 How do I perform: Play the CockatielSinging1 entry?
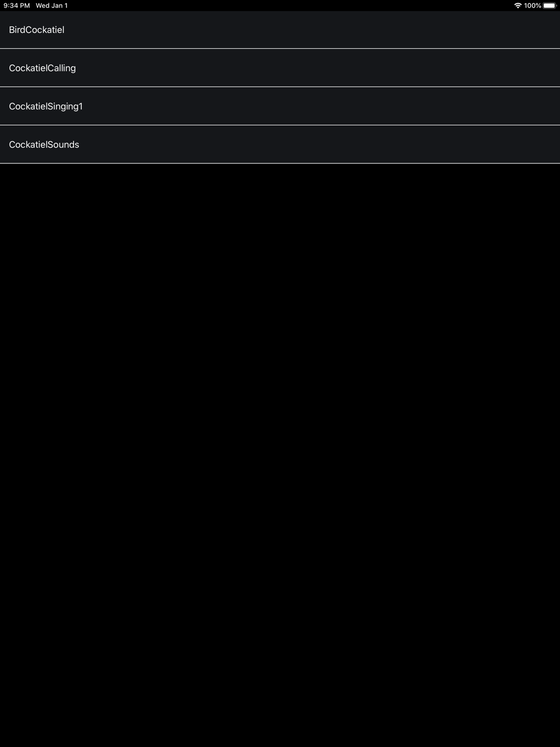280,106
